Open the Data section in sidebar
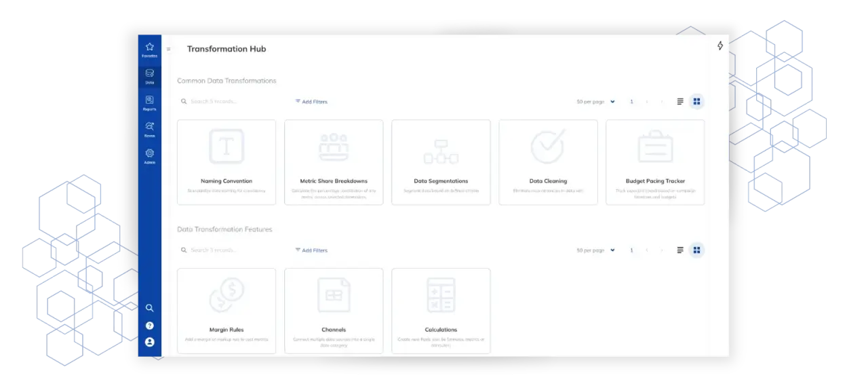This screenshot has height=386, width=868. (150, 76)
